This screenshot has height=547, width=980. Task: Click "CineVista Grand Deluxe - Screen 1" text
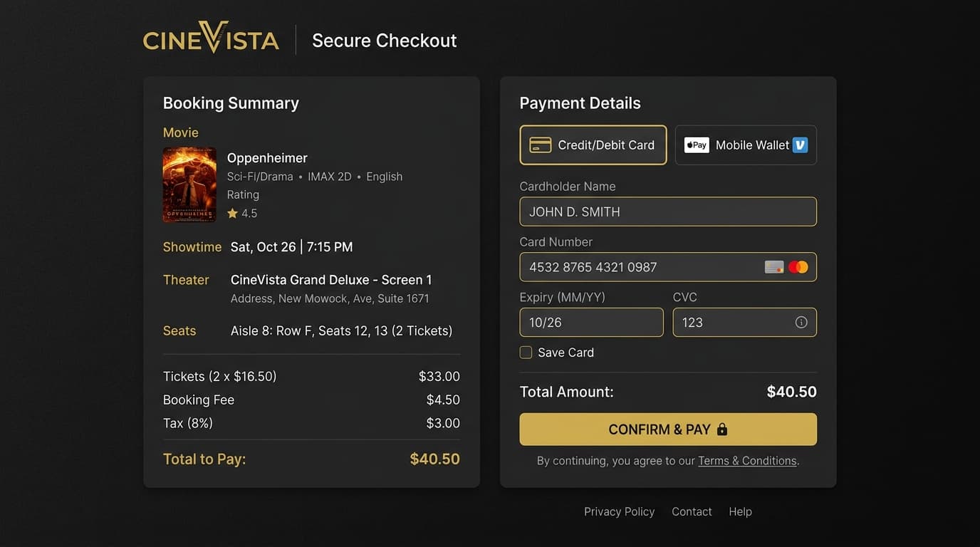click(331, 280)
